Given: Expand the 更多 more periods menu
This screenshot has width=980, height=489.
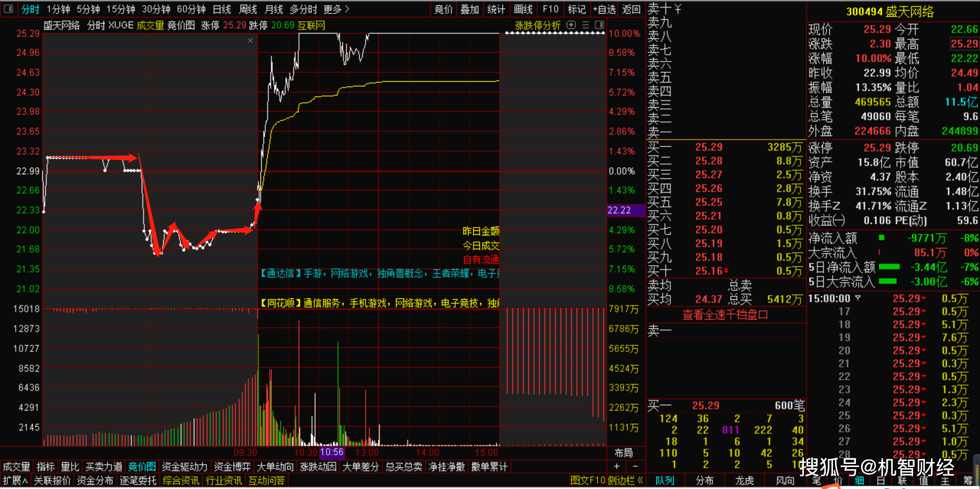Looking at the screenshot, I should click(337, 9).
